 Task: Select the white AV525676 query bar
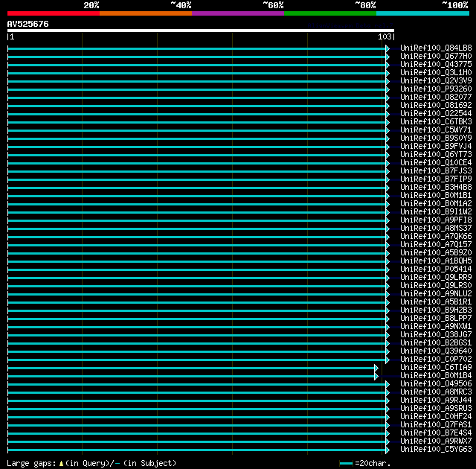(201, 31)
